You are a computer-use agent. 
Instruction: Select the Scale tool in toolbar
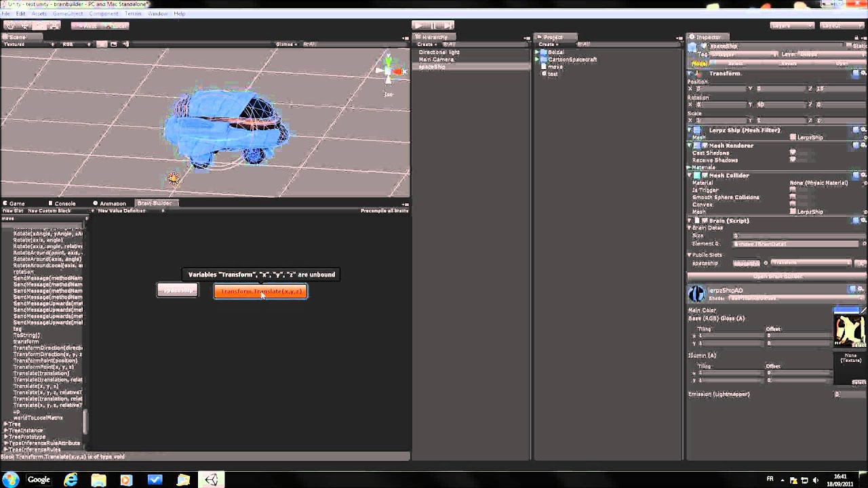(54, 26)
